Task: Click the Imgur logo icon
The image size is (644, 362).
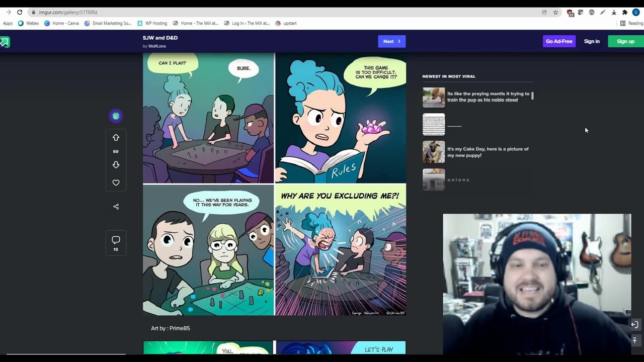Action: 5,42
